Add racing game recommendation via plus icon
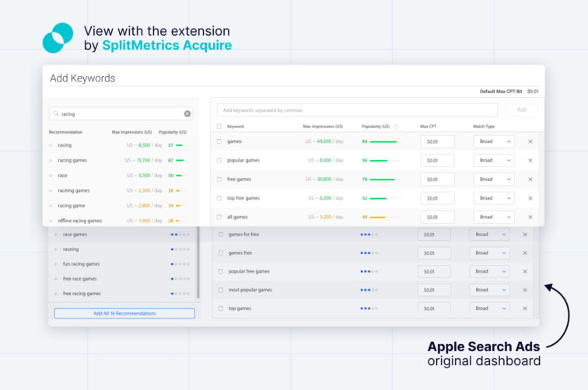This screenshot has height=390, width=588. (51, 206)
